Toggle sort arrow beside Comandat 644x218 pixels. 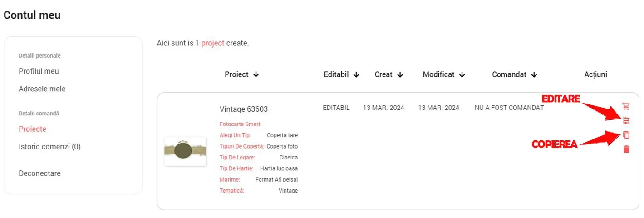534,75
